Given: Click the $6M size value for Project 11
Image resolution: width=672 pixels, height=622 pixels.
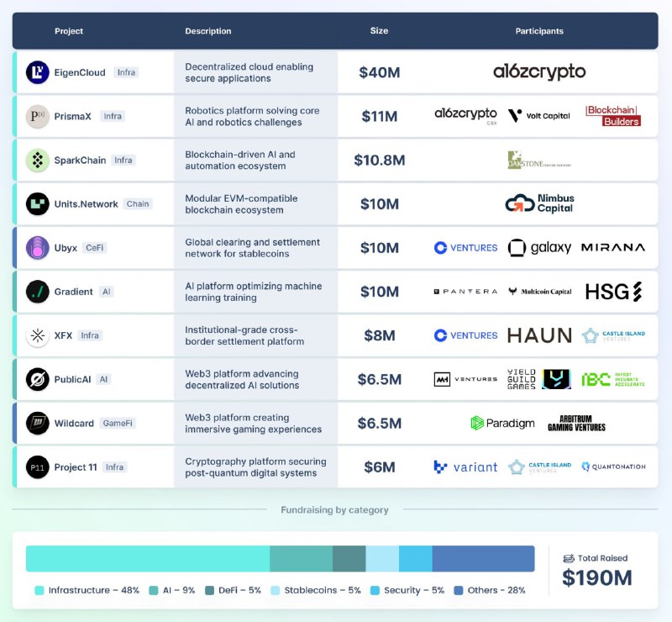Looking at the screenshot, I should (x=380, y=467).
